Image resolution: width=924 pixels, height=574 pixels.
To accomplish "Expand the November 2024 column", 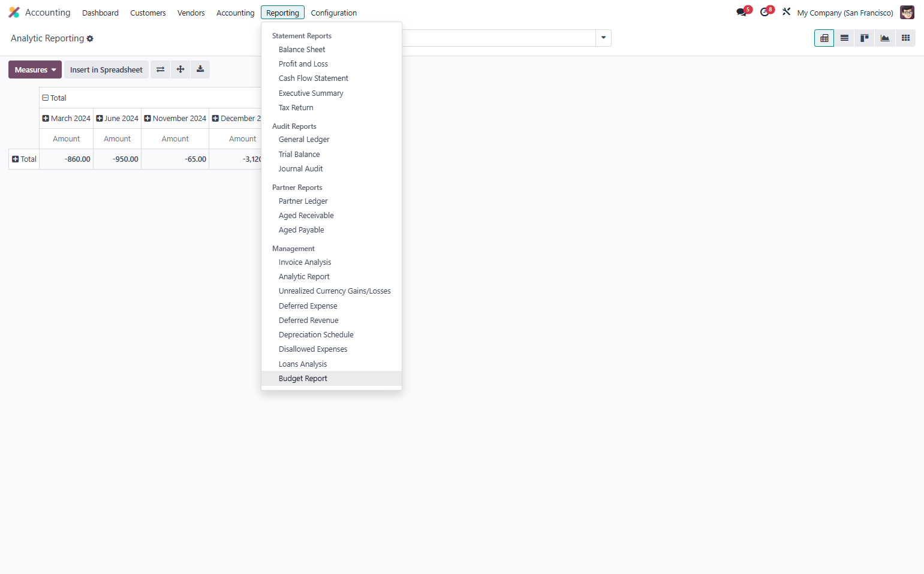I will 175,118.
